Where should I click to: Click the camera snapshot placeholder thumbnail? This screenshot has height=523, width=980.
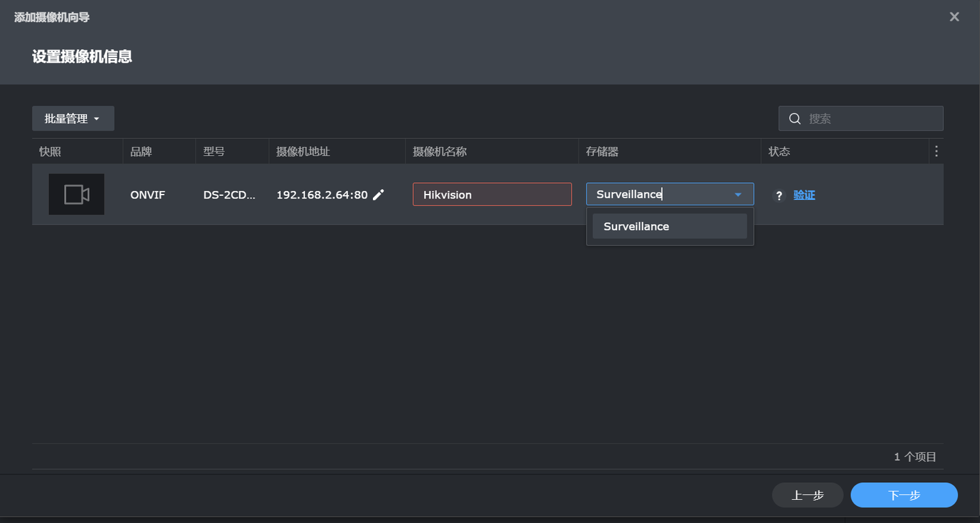tap(76, 195)
